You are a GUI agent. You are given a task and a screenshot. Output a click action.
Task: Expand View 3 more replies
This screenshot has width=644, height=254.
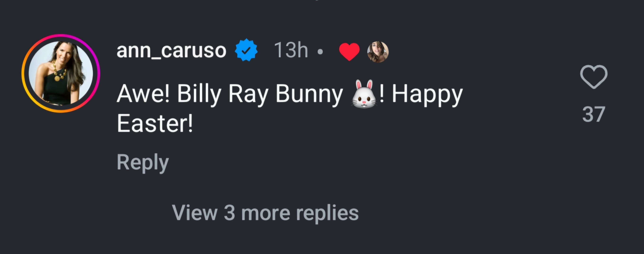click(265, 213)
